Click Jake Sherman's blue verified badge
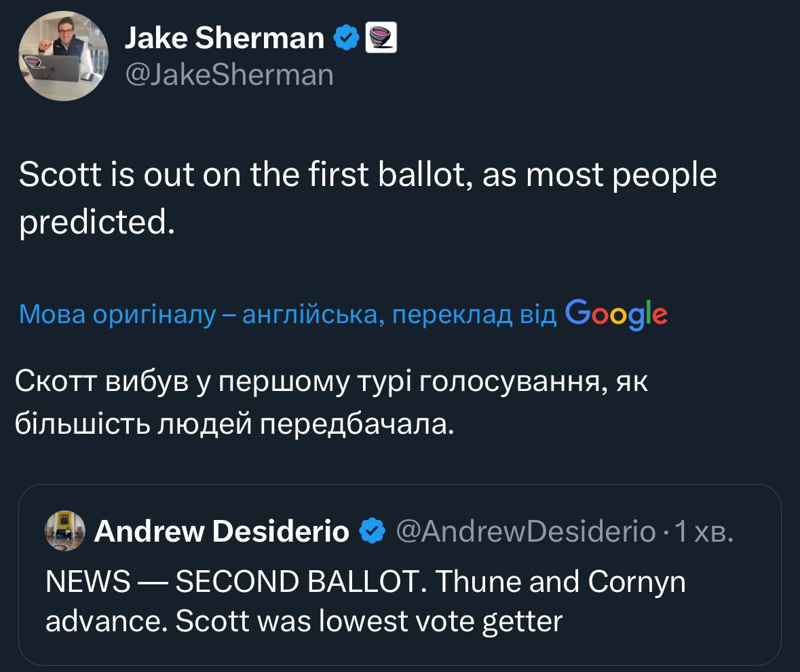The width and height of the screenshot is (800, 672). [347, 39]
